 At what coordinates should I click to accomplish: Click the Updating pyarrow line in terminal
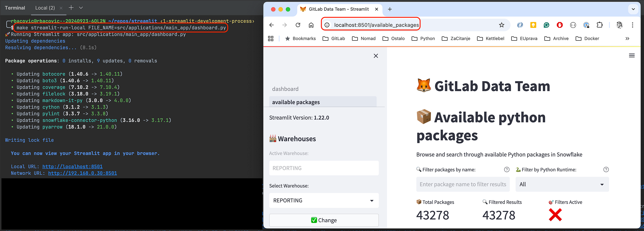coord(64,127)
